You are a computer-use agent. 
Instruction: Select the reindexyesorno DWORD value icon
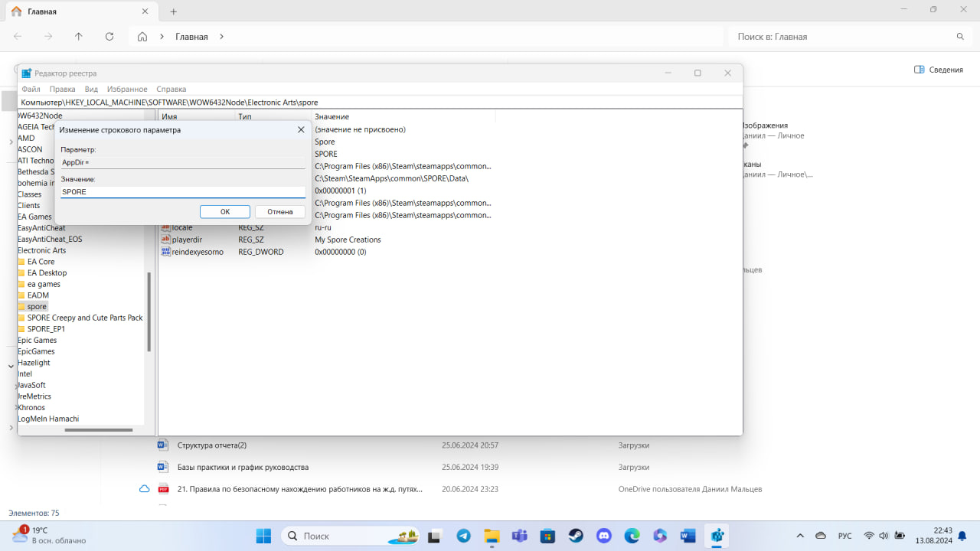[x=165, y=252]
